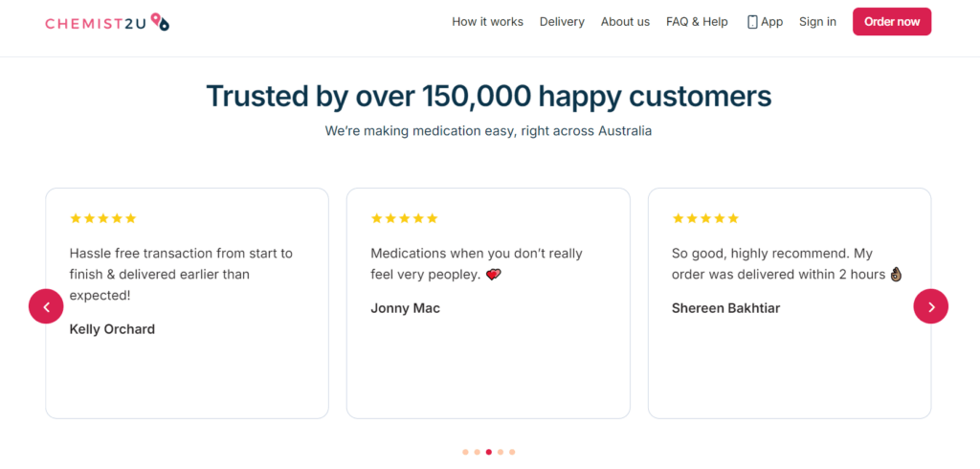This screenshot has width=980, height=469.
Task: Click Sign in
Action: pos(817,22)
